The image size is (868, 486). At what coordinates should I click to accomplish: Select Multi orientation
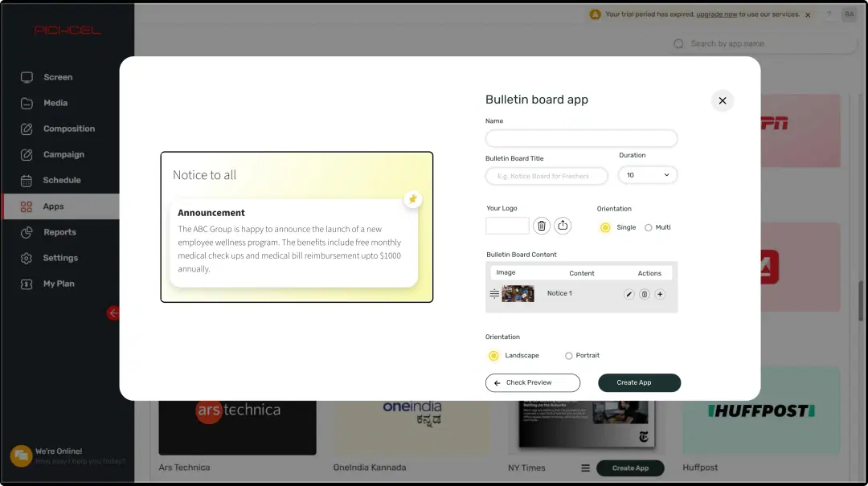tap(648, 227)
